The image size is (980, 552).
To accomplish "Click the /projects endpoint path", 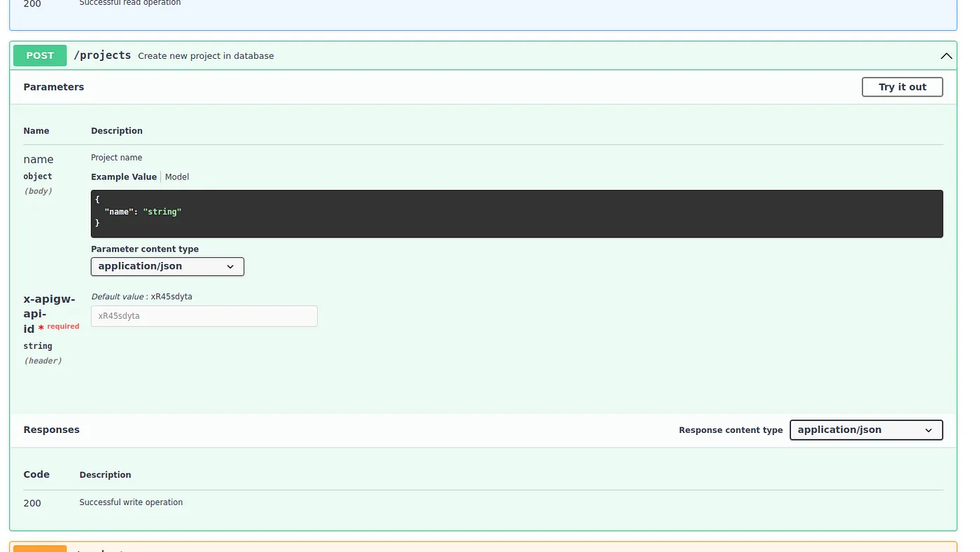I will coord(102,55).
